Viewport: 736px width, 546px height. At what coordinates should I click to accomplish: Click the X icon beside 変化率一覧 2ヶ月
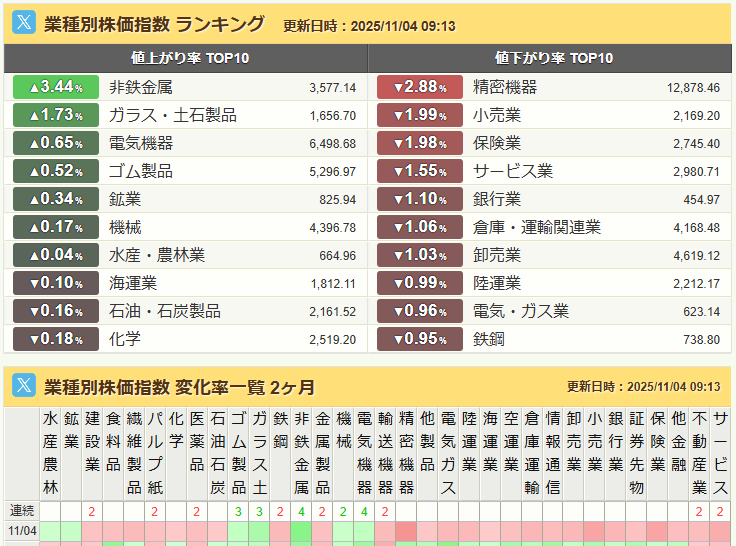pos(23,386)
